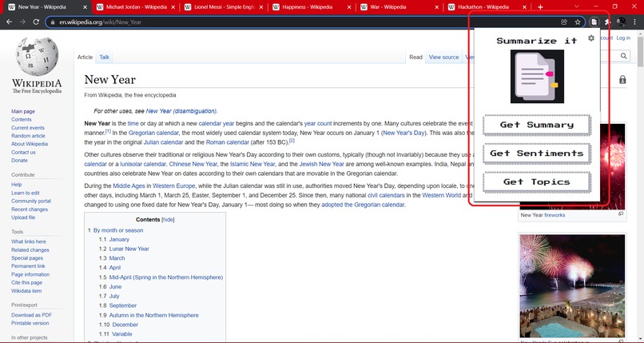Select the Read tab
The width and height of the screenshot is (644, 343).
415,57
